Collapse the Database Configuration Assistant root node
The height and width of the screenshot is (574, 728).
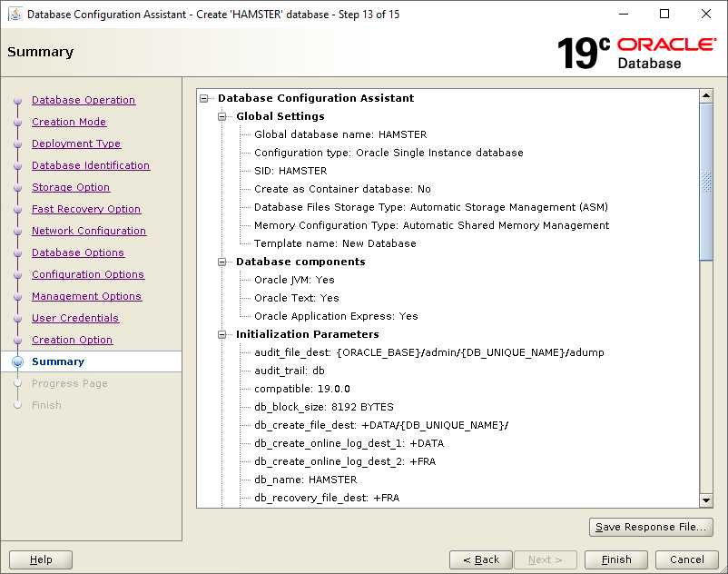(x=204, y=98)
